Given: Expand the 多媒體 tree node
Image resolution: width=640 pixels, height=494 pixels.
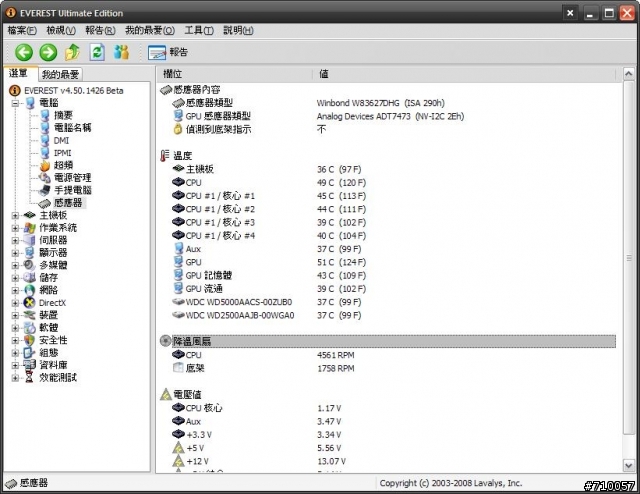Looking at the screenshot, I should [15, 265].
